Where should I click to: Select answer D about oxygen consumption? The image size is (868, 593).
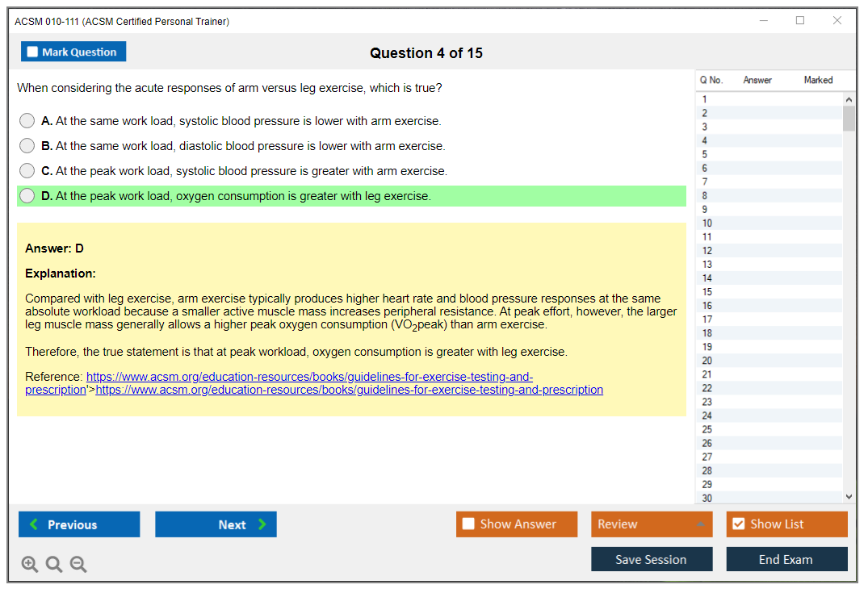27,196
